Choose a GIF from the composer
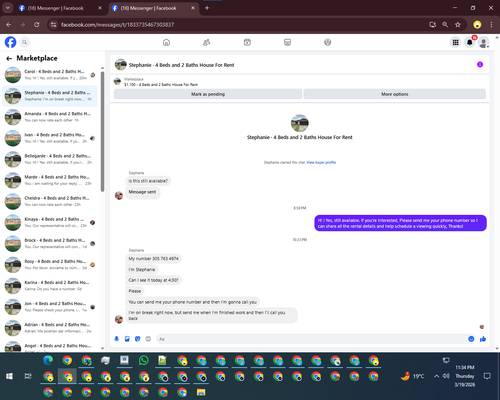The height and width of the screenshot is (400, 500). pos(148,339)
